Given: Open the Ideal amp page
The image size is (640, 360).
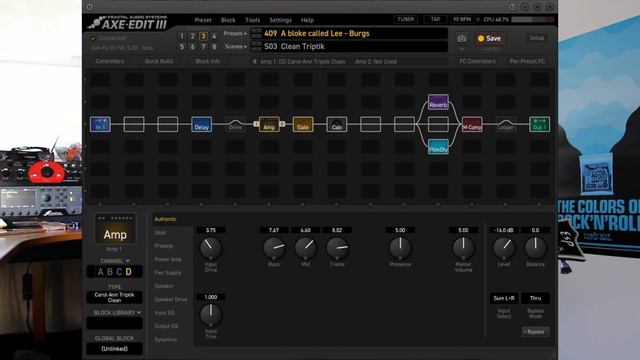Looking at the screenshot, I should 160,233.
